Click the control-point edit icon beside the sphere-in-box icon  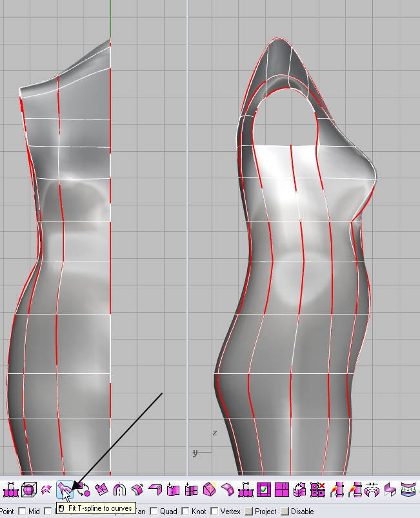[x=11, y=490]
